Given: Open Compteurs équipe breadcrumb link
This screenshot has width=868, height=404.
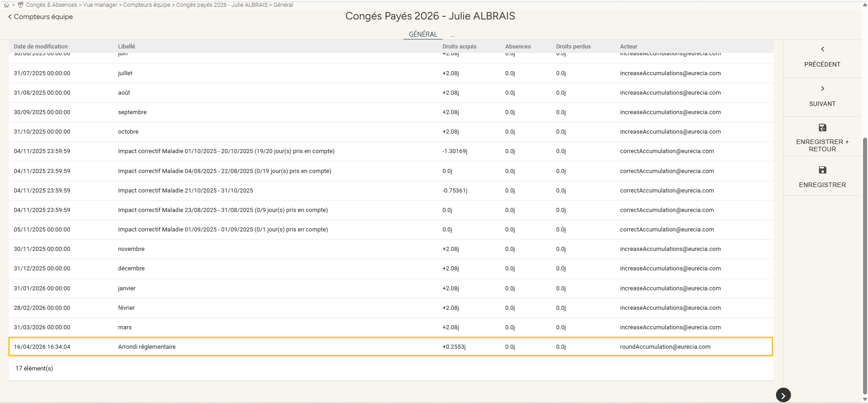Looking at the screenshot, I should [147, 5].
